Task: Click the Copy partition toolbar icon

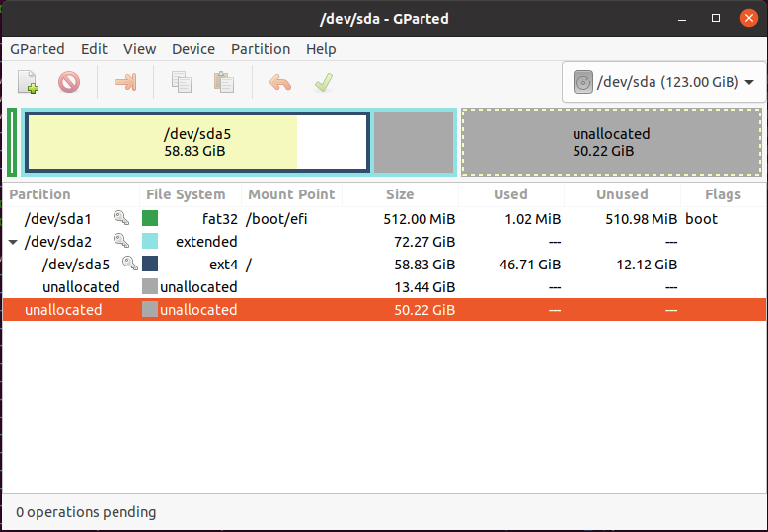Action: click(x=182, y=82)
